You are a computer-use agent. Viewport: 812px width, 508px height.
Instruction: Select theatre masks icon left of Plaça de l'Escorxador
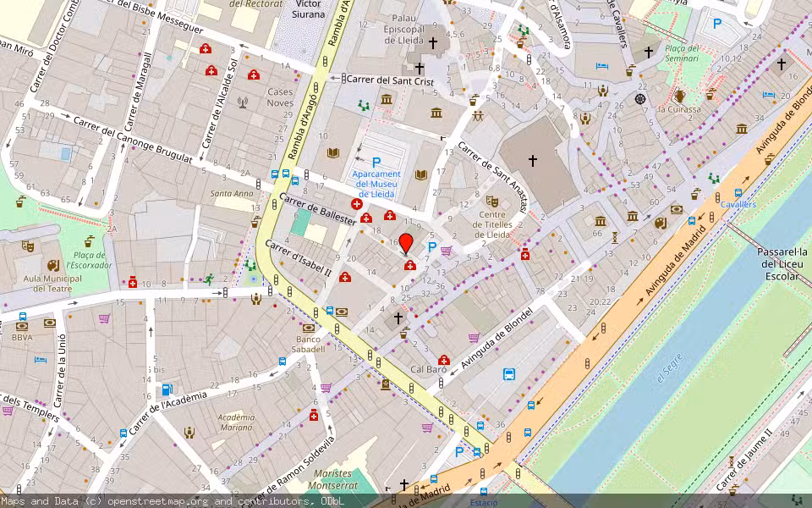click(x=28, y=246)
